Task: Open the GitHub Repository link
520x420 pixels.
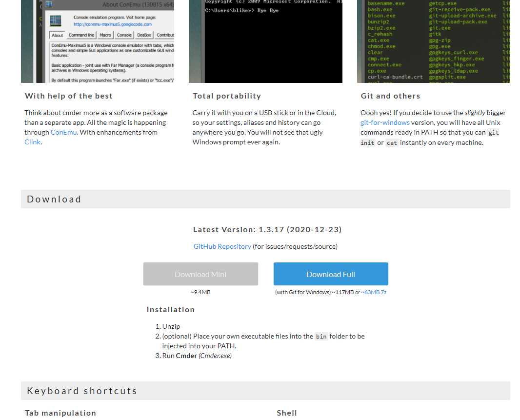Action: click(x=222, y=246)
